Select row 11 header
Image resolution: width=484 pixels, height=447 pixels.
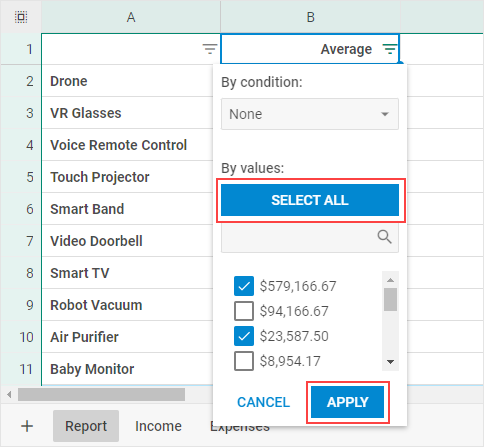pyautogui.click(x=21, y=369)
